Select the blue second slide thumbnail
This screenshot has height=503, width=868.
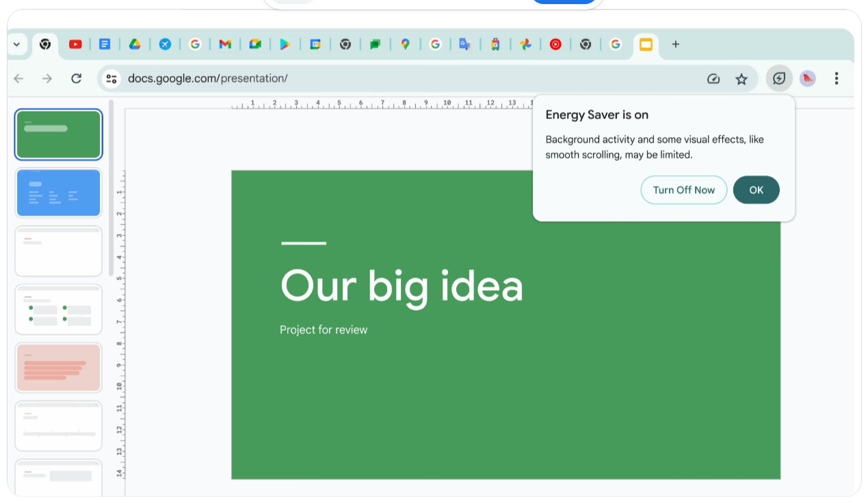pyautogui.click(x=59, y=193)
